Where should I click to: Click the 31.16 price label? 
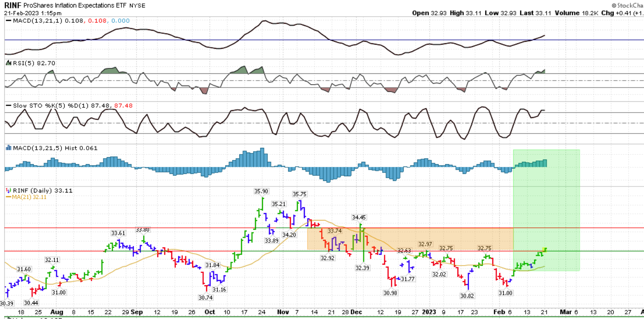coord(220,290)
